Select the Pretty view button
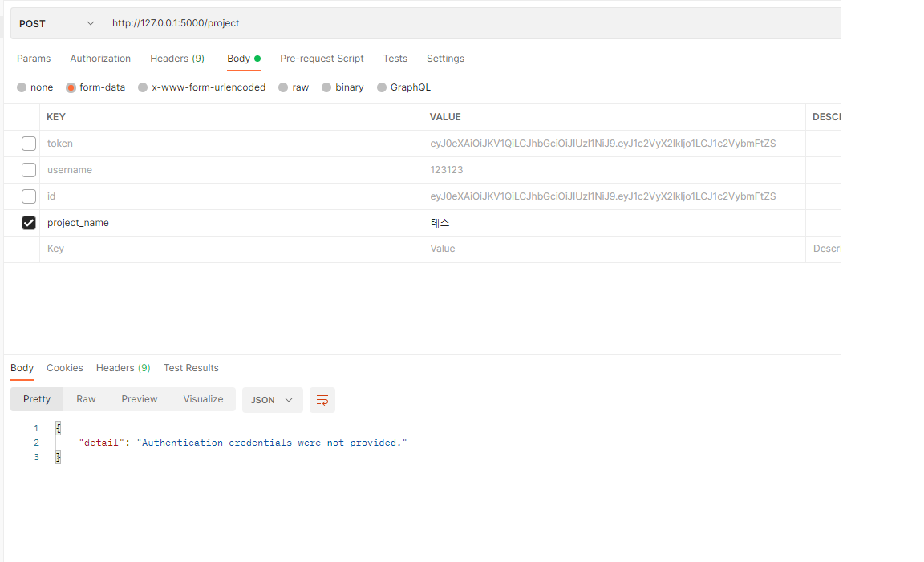924x562 pixels. (37, 398)
